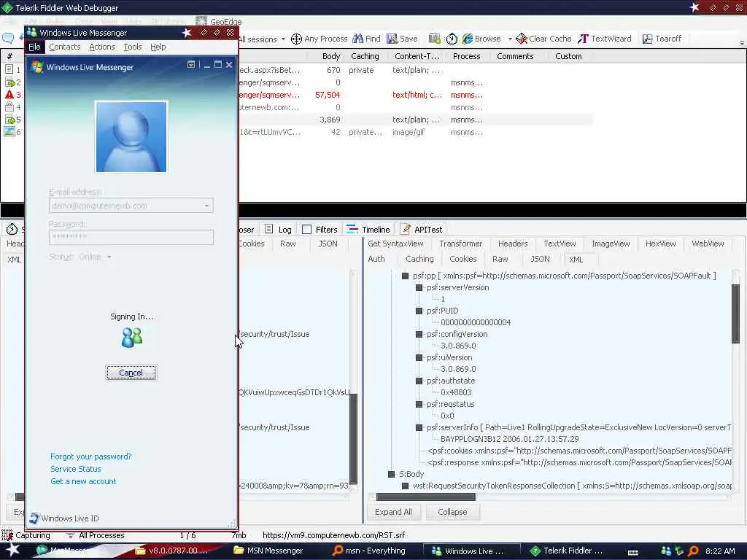Screen dimensions: 747x560
Task: Open the E-mail address dropdown in Messenger
Action: click(x=206, y=206)
